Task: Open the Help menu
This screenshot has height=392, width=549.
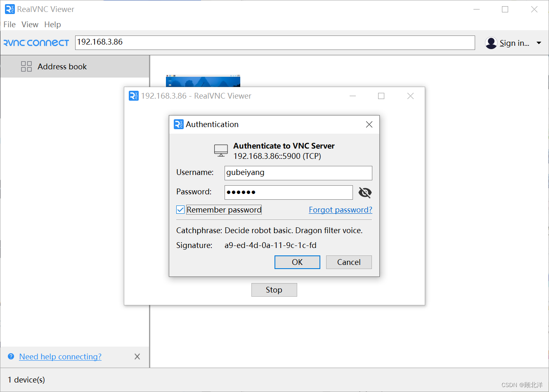Action: (x=52, y=24)
